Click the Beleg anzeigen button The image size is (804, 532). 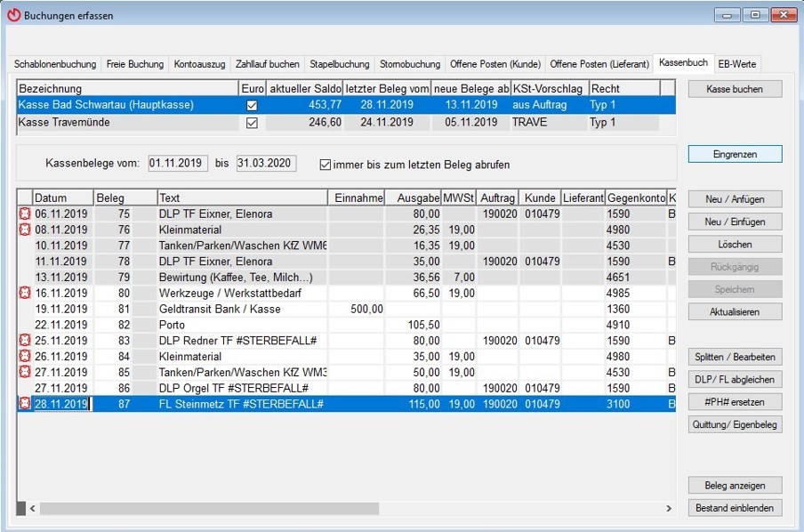click(x=735, y=486)
